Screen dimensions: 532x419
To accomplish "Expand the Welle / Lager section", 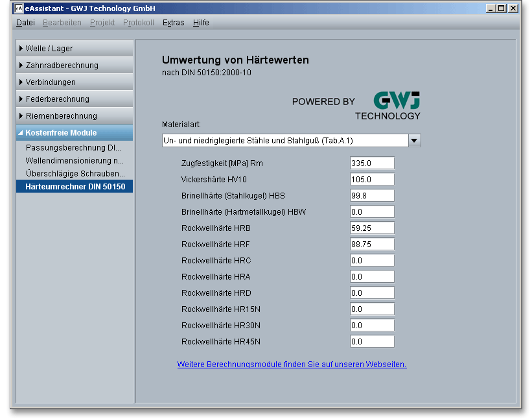I will coord(75,49).
